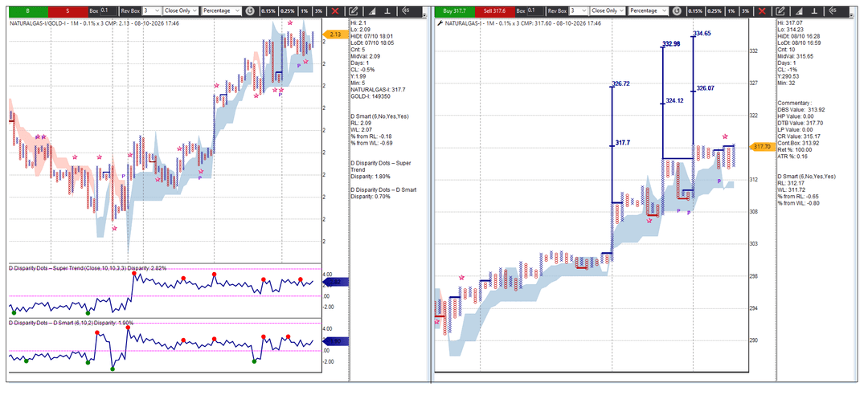Click 332.98 vertical count target label
Screen dimensions: 868x395
pos(671,43)
